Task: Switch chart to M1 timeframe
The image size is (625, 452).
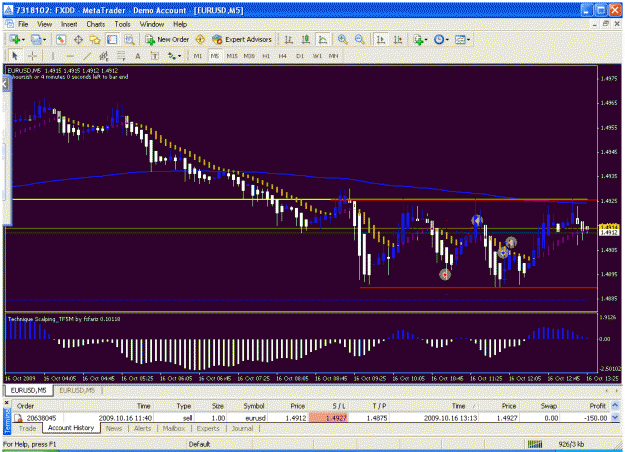Action: pos(198,56)
